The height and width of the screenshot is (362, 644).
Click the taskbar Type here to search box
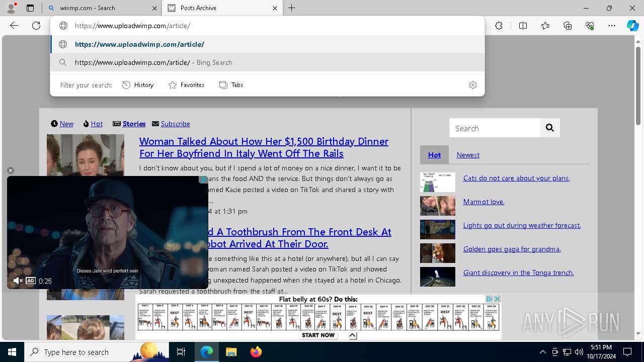(97, 352)
